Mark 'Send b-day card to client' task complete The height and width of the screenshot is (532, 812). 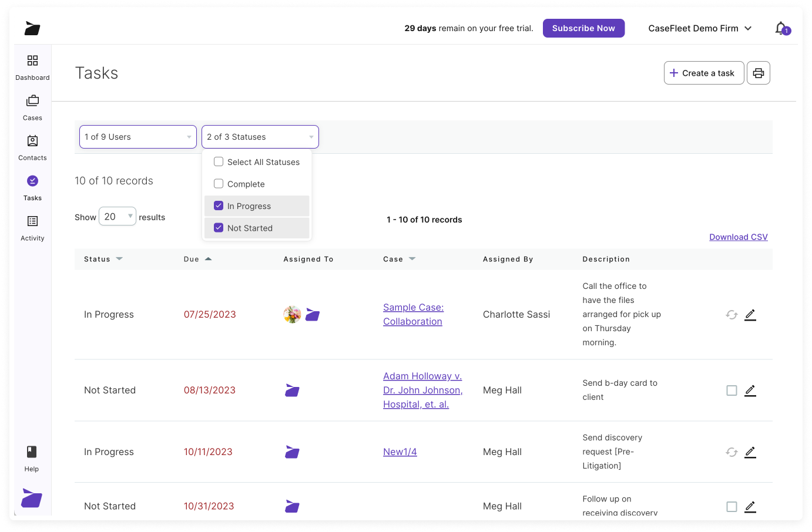pyautogui.click(x=732, y=390)
